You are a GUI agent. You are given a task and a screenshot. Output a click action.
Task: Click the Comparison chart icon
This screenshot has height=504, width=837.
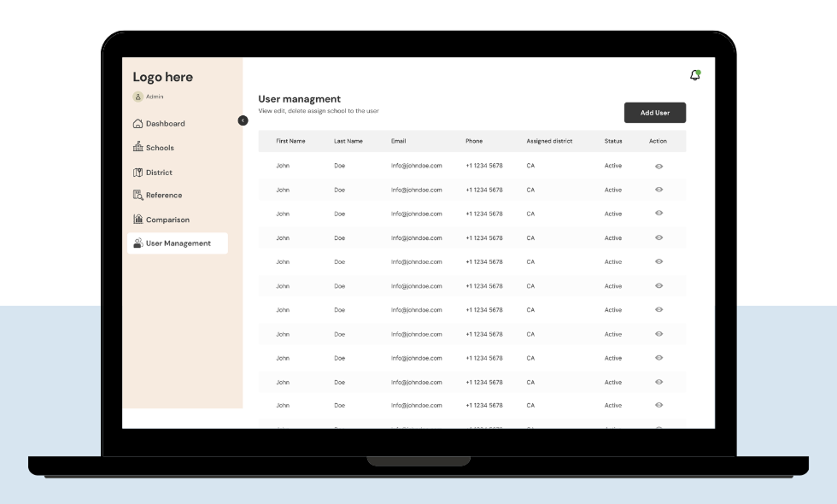click(x=138, y=220)
